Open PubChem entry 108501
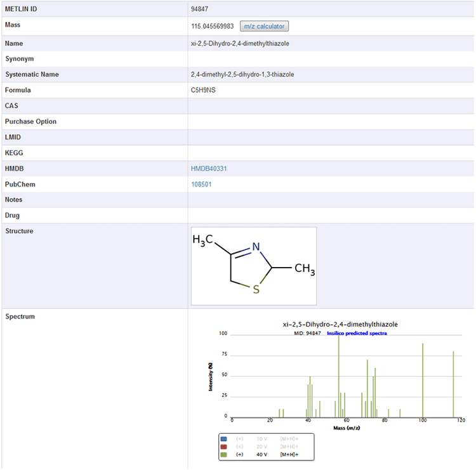 click(x=201, y=185)
